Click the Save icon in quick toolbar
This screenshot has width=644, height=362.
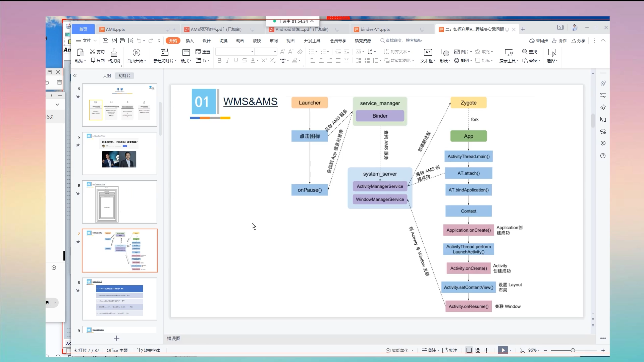pos(105,41)
